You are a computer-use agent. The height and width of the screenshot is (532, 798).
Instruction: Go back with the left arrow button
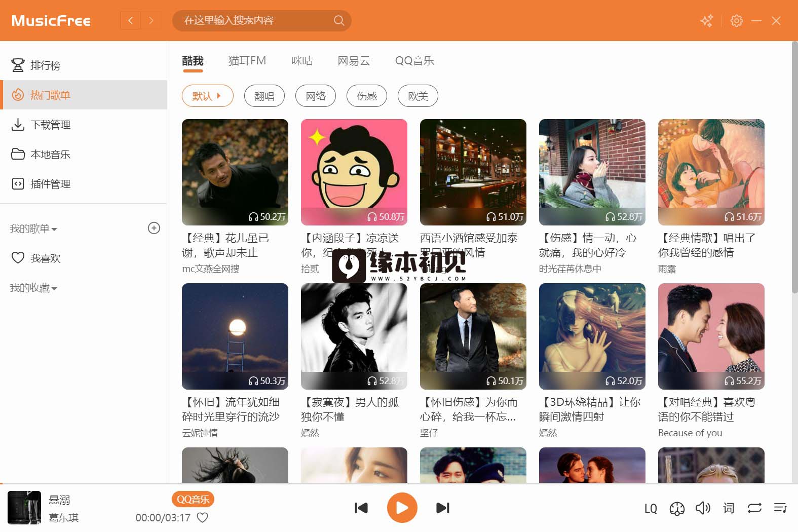130,21
